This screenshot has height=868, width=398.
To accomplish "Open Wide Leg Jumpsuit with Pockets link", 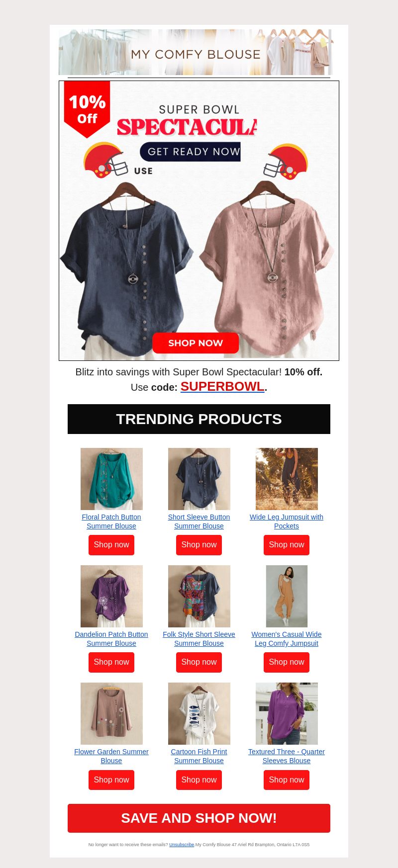I will point(287,521).
